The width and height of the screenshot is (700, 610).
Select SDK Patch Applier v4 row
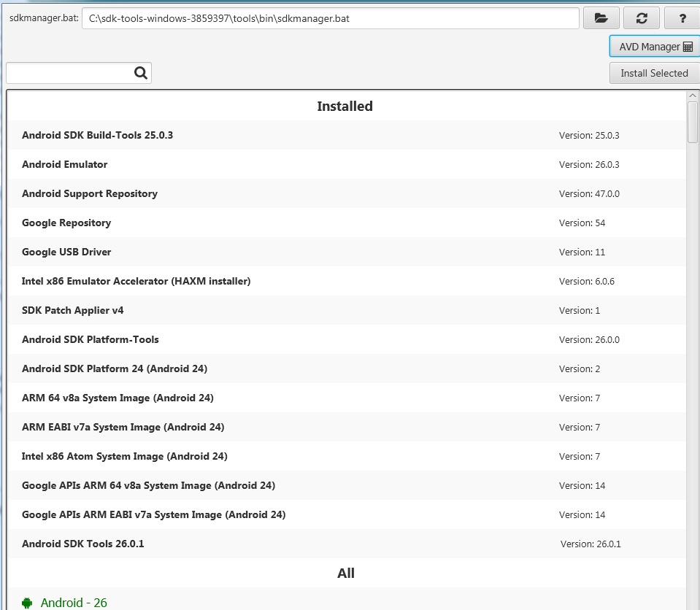point(347,310)
